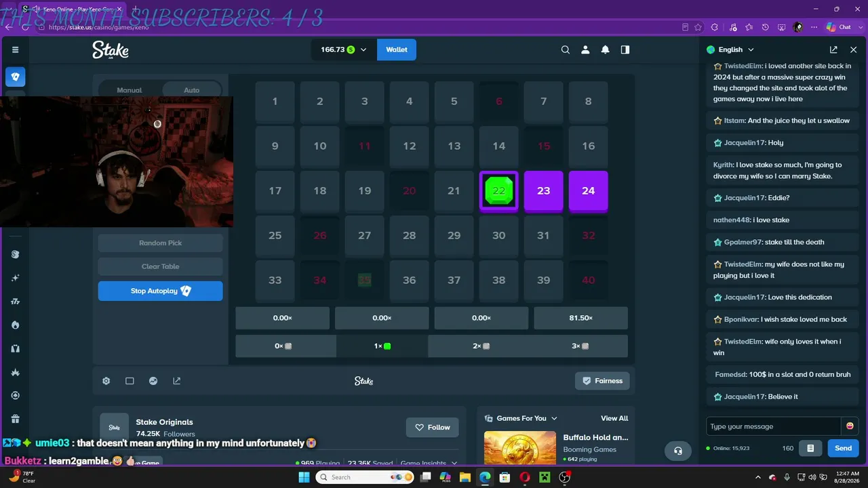Open the emoji picker in chat
Screen dimensions: 868x488
click(849, 426)
